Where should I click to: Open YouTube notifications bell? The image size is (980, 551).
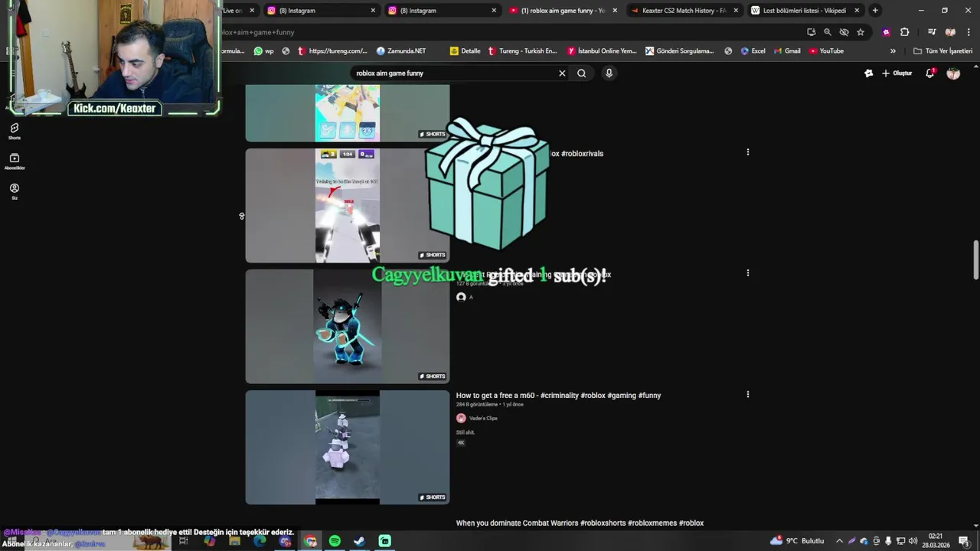930,73
